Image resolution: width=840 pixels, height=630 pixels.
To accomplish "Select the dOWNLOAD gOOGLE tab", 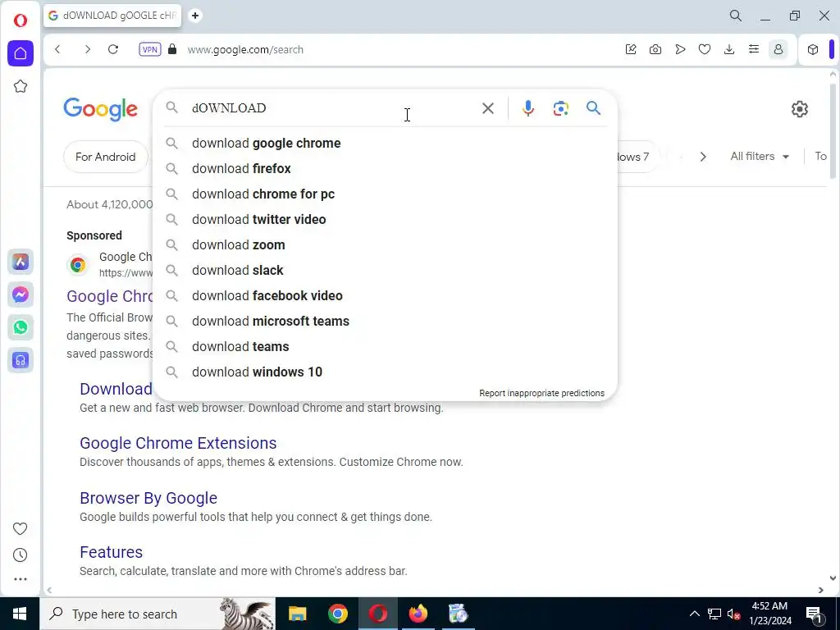I will (112, 16).
